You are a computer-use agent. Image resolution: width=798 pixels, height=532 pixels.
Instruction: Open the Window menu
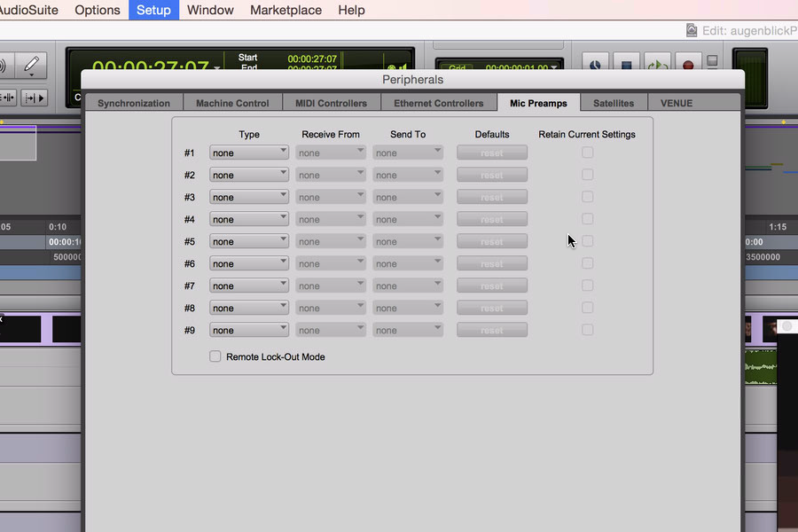pyautogui.click(x=210, y=10)
